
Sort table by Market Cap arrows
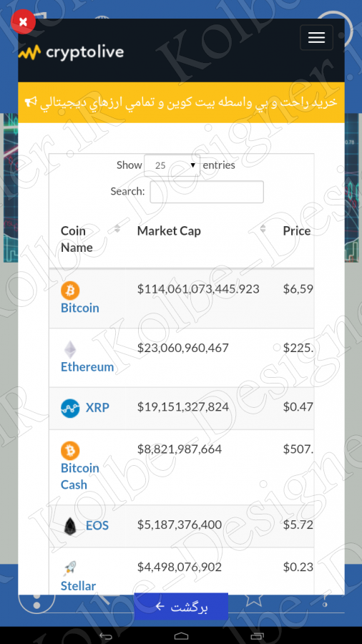tap(263, 228)
